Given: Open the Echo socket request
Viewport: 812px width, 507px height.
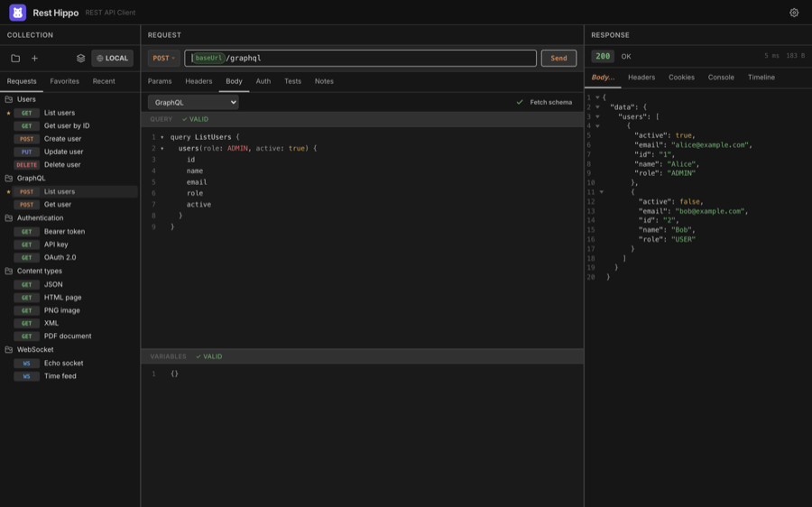Looking at the screenshot, I should tap(64, 363).
